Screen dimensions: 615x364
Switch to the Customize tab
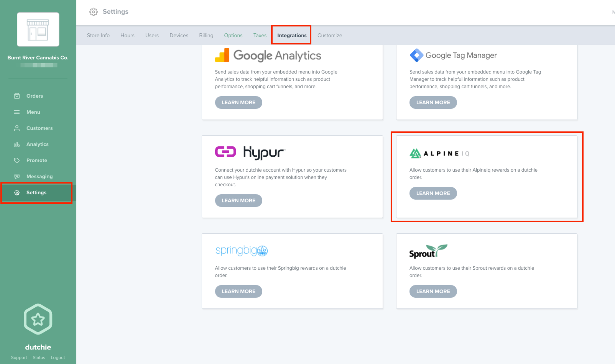(x=330, y=36)
